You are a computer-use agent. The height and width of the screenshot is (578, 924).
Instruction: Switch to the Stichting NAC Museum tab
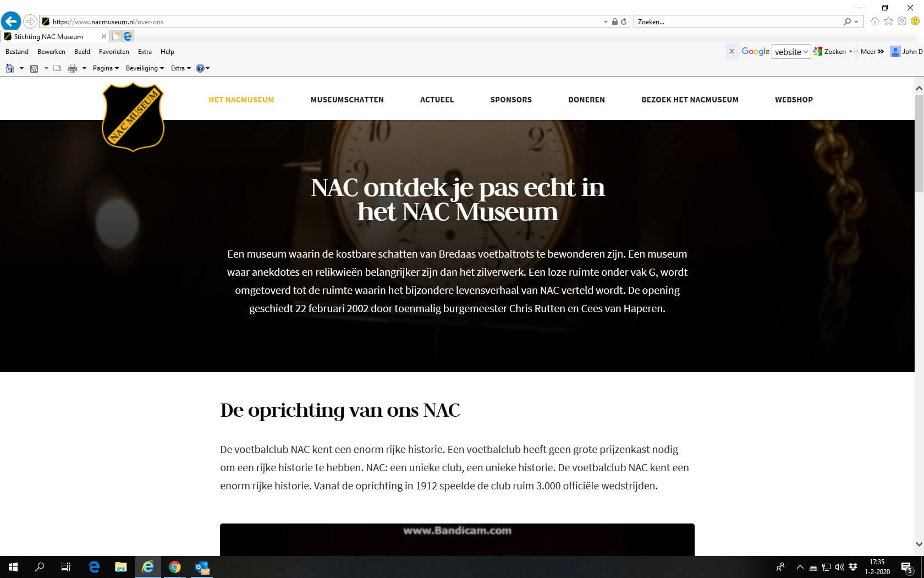48,36
